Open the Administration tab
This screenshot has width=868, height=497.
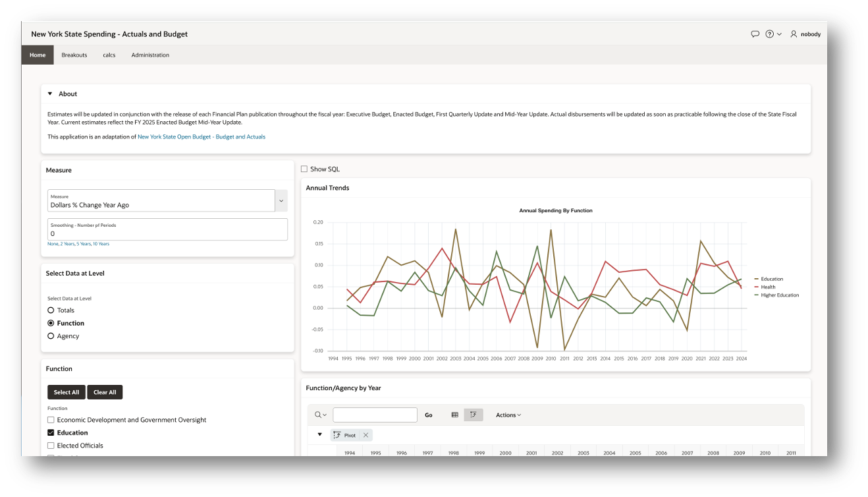tap(150, 55)
